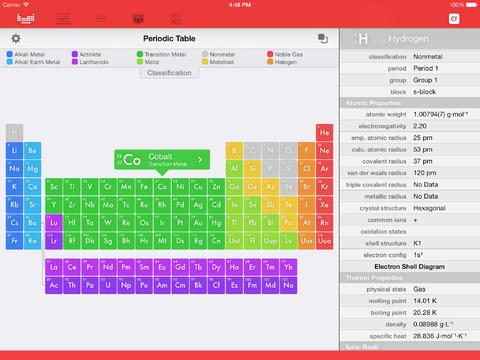This screenshot has height=360, width=480.
Task: Click the Transition Metal legend swatch
Action: pyautogui.click(x=140, y=54)
